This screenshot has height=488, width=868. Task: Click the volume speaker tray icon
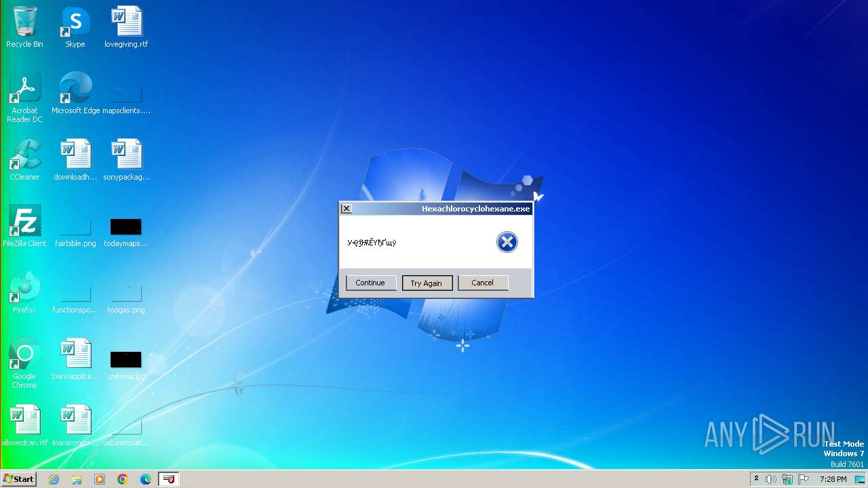click(x=771, y=479)
